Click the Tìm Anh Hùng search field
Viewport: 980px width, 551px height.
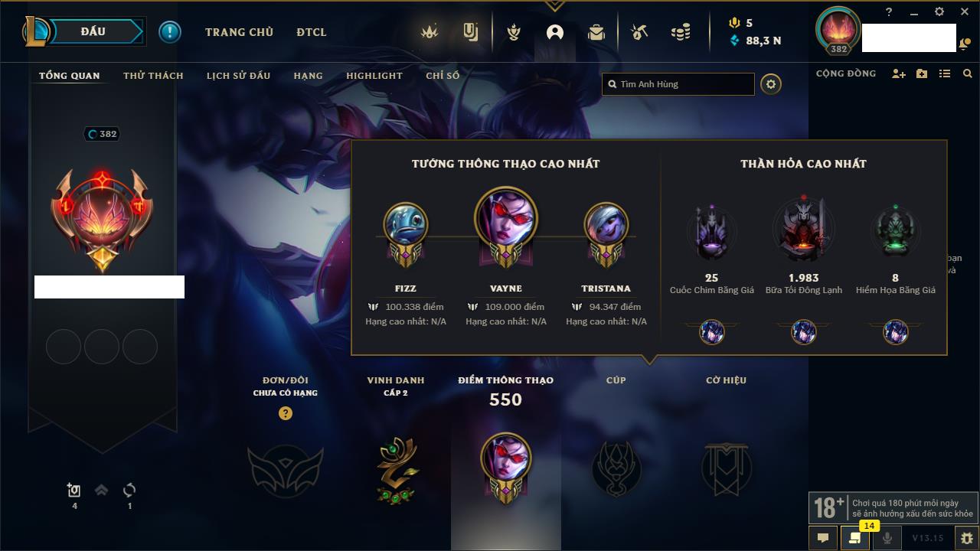678,84
